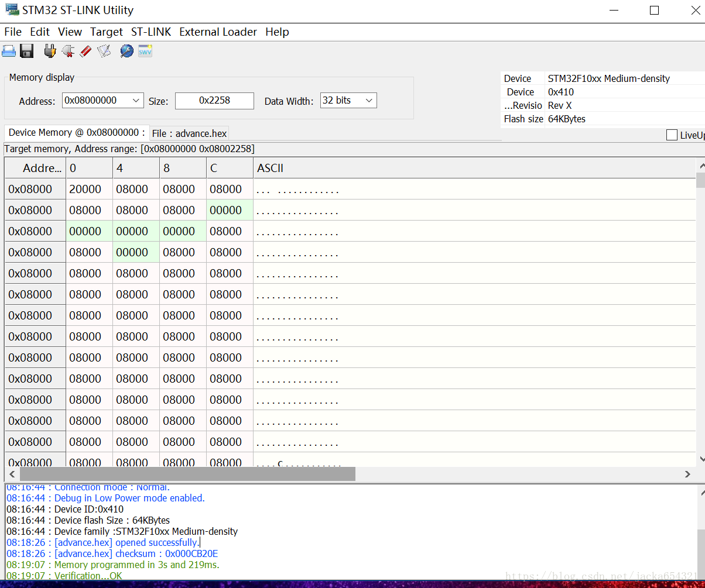Click the globe and wrench toolbar icon
The height and width of the screenshot is (588, 705).
126,51
